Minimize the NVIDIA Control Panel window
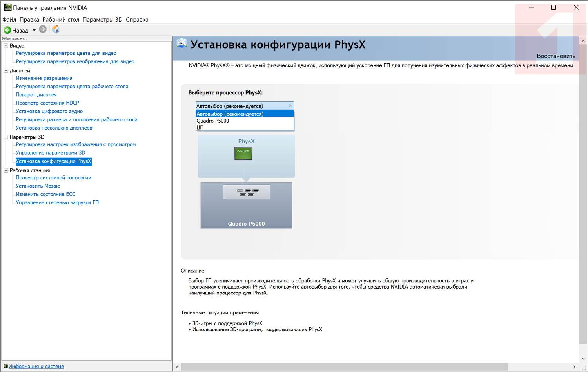Image resolution: width=588 pixels, height=372 pixels. (531, 7)
